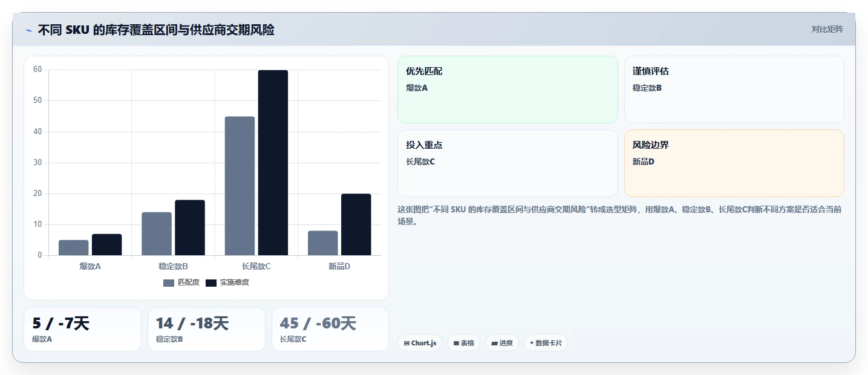Viewport: 868px width, 375px height.
Task: Click the 爆款A x-axis label
Action: (90, 266)
